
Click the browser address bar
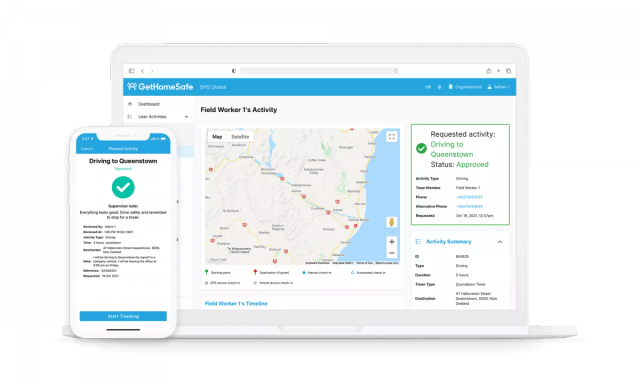pos(320,71)
